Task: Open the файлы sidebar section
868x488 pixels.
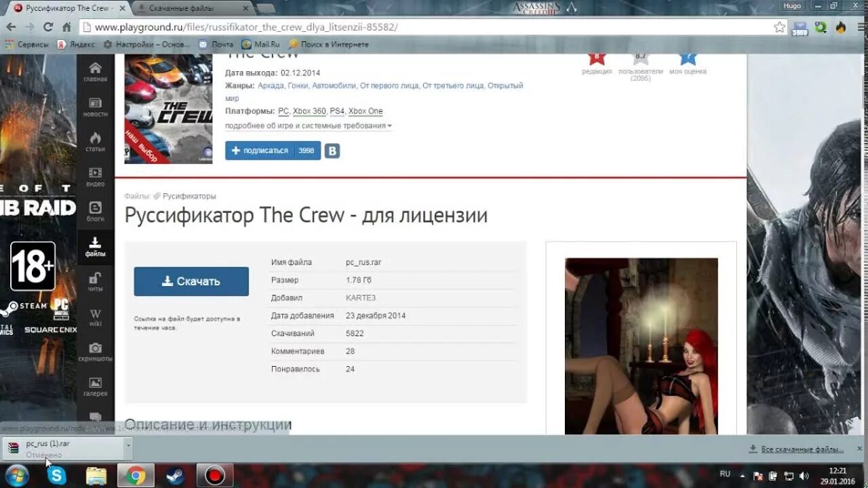Action: tap(95, 247)
